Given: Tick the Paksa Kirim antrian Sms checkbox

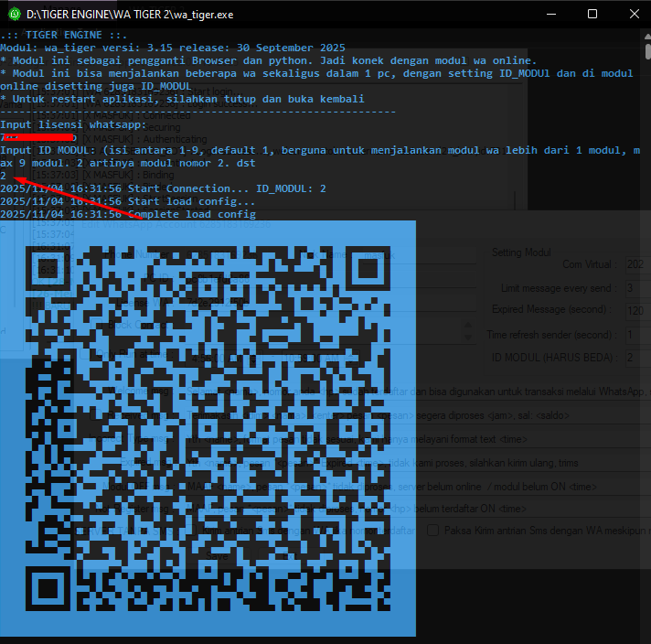Looking at the screenshot, I should [433, 530].
